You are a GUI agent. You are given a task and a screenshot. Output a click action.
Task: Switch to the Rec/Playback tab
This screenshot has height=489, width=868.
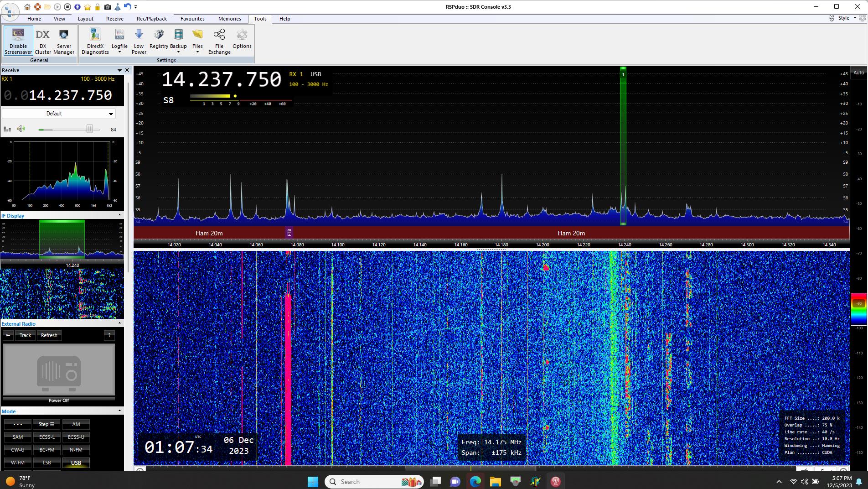(151, 19)
